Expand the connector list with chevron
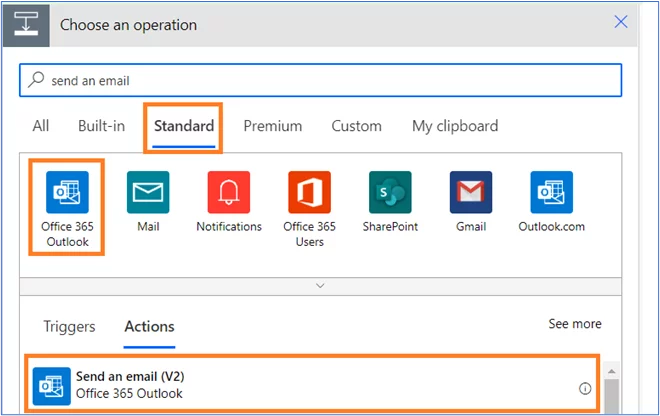 click(320, 286)
